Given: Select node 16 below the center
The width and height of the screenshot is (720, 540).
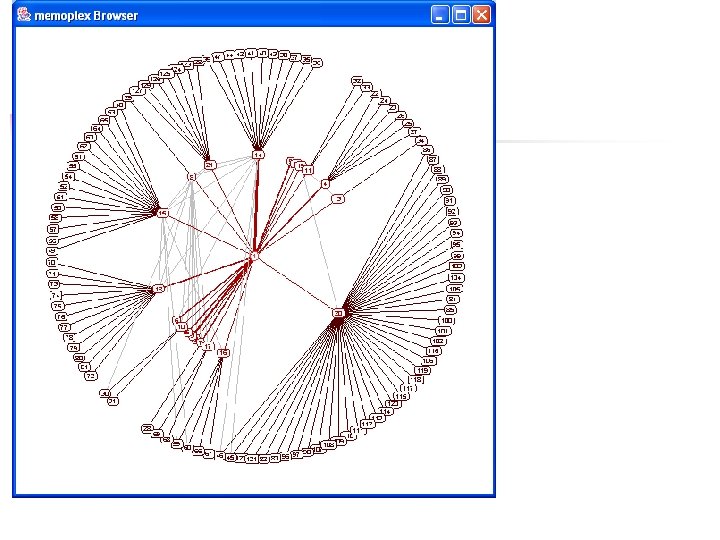Looking at the screenshot, I should point(223,353).
